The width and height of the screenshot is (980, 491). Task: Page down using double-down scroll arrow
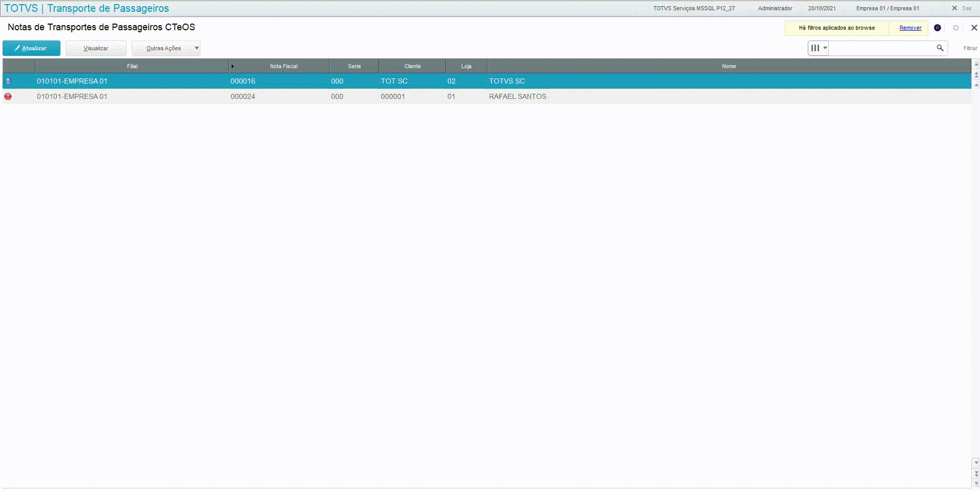coord(976,473)
